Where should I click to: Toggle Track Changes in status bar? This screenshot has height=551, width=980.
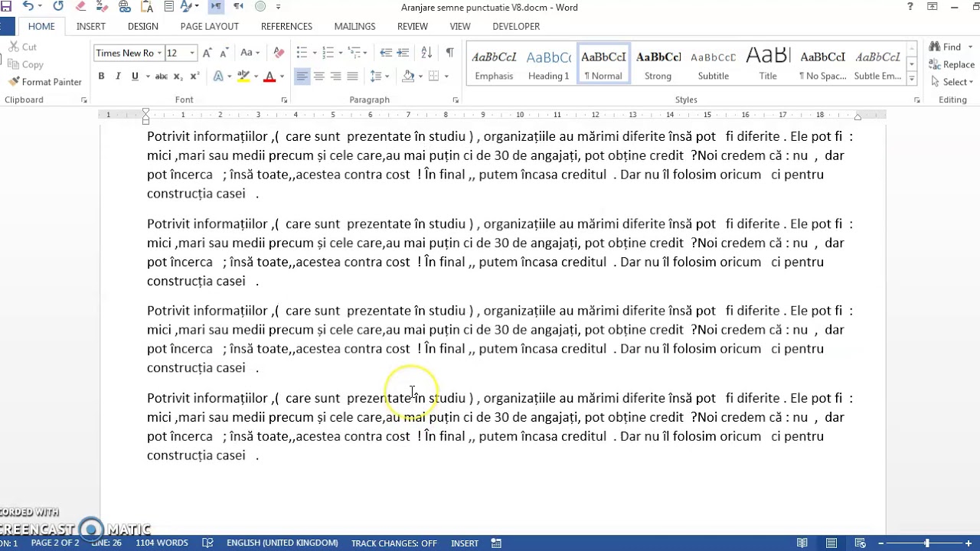point(394,543)
